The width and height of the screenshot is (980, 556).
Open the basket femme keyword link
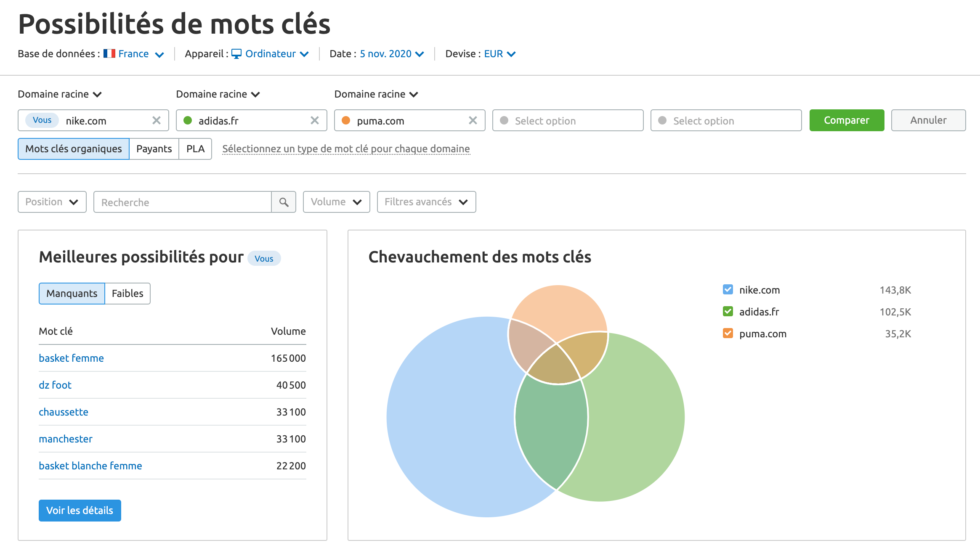[x=71, y=358]
